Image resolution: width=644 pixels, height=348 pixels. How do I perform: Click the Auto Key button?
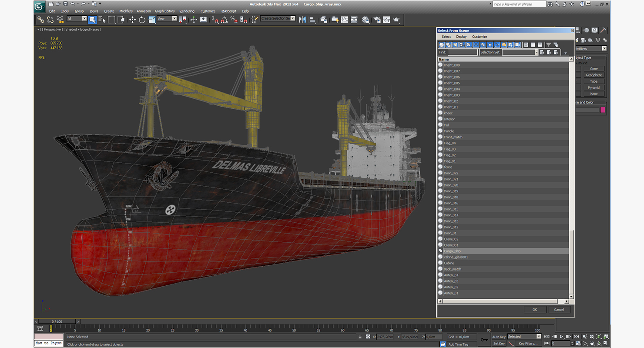click(499, 337)
